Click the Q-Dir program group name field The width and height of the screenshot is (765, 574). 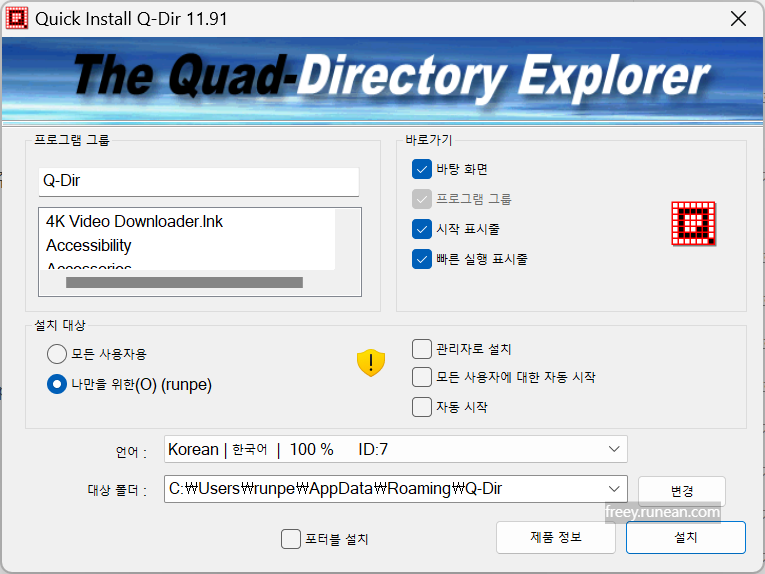coord(199,181)
